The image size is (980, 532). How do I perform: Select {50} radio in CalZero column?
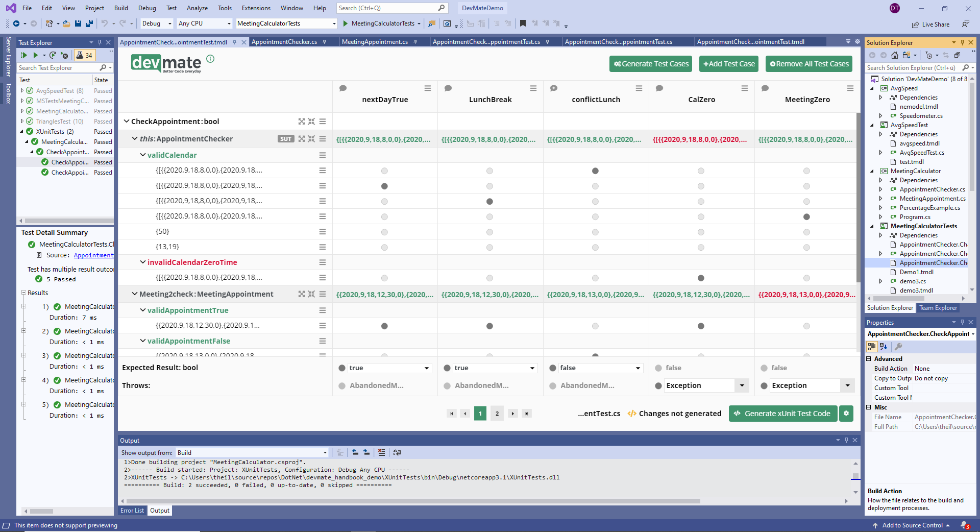tap(701, 232)
